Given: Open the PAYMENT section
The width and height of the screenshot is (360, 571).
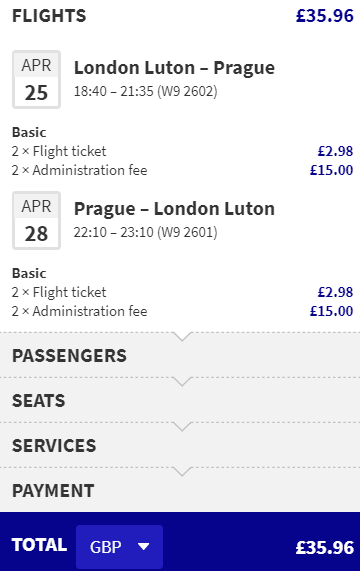Looking at the screenshot, I should [180, 490].
